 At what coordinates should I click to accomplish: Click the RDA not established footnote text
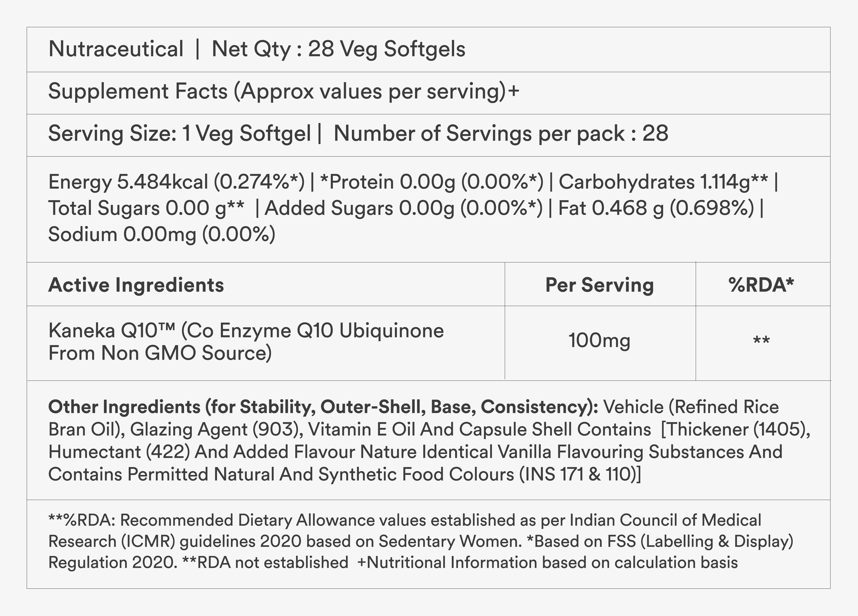265,563
